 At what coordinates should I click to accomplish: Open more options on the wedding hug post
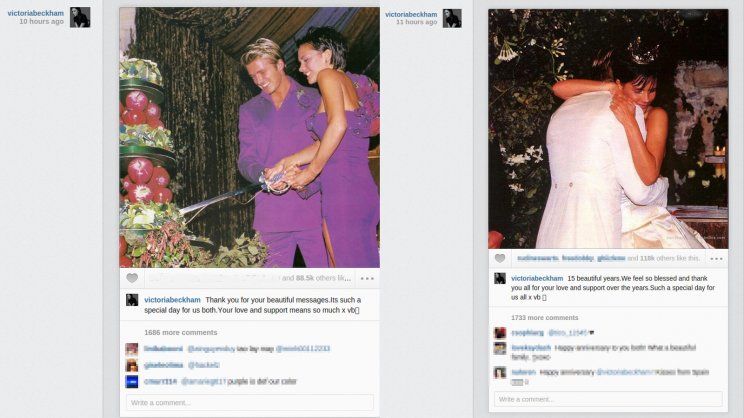tap(716, 259)
